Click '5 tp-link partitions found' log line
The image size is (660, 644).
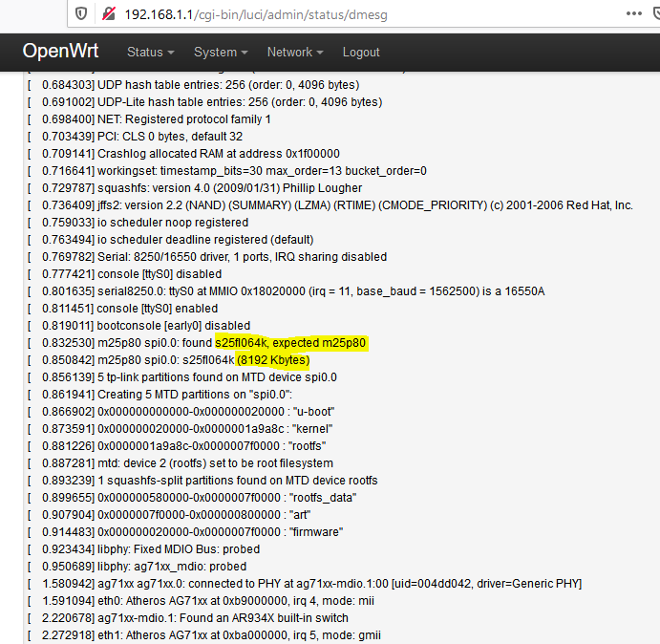pos(182,377)
